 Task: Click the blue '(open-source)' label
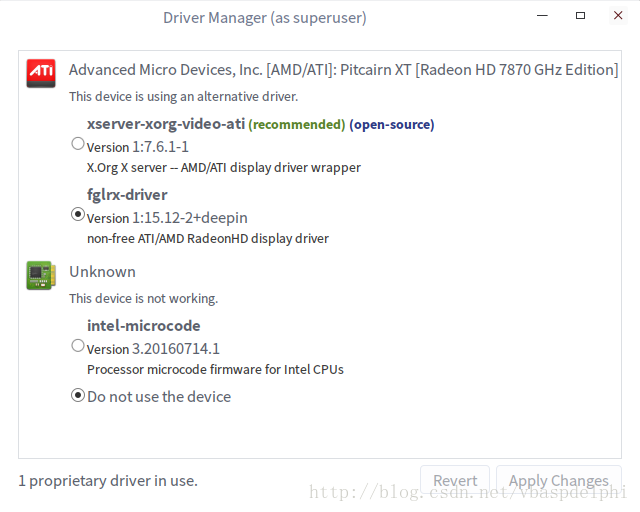click(391, 124)
